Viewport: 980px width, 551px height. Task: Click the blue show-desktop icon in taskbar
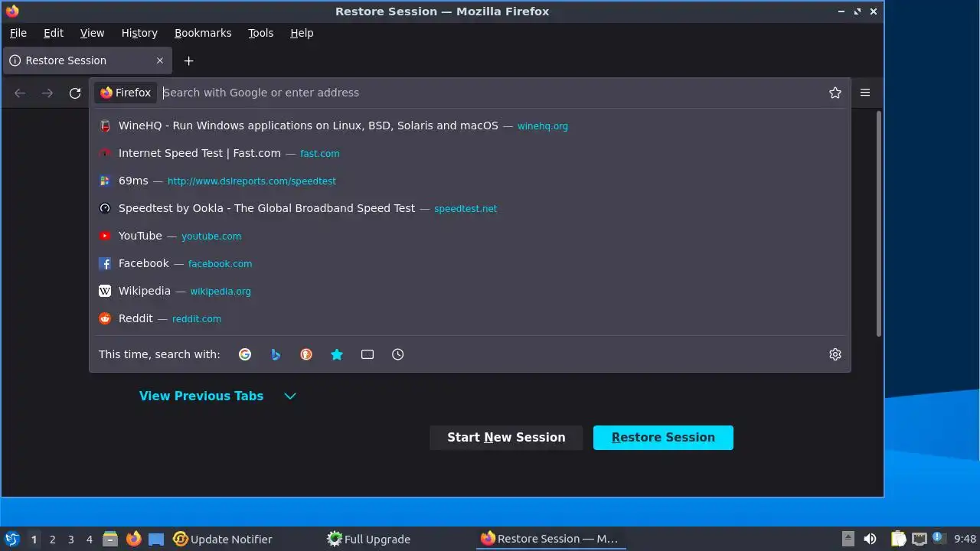click(156, 539)
